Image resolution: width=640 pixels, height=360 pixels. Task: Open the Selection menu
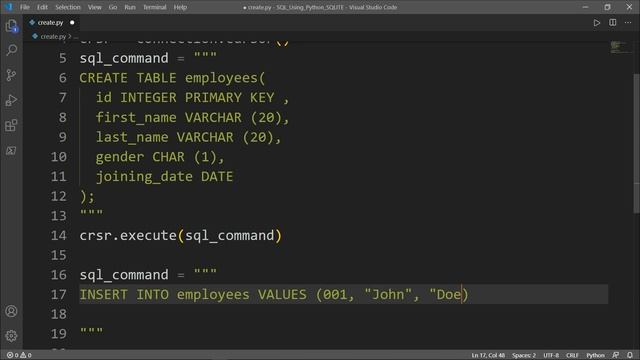[x=68, y=7]
